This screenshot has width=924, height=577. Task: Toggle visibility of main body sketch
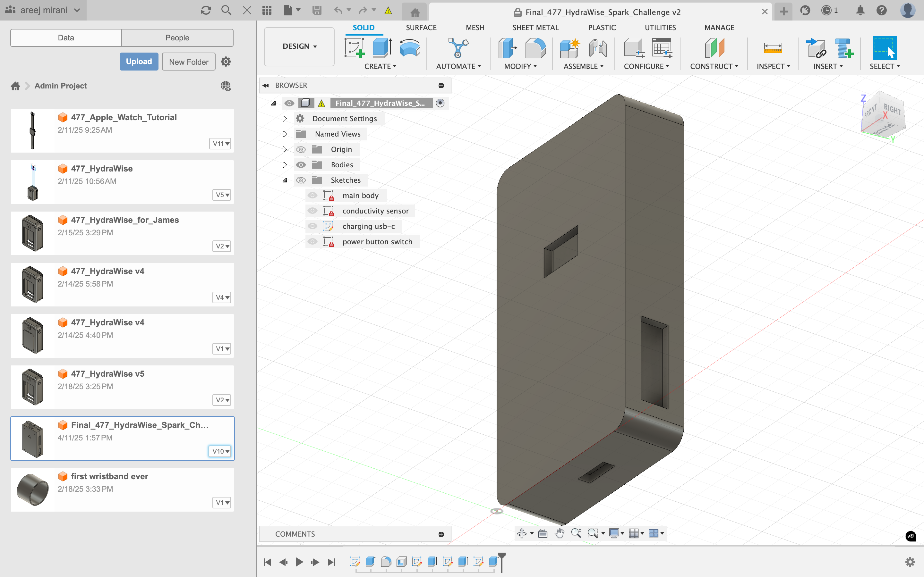312,196
